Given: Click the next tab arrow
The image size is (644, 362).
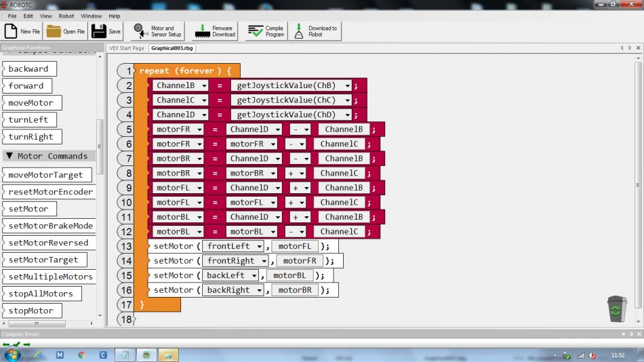Looking at the screenshot, I should (x=630, y=48).
